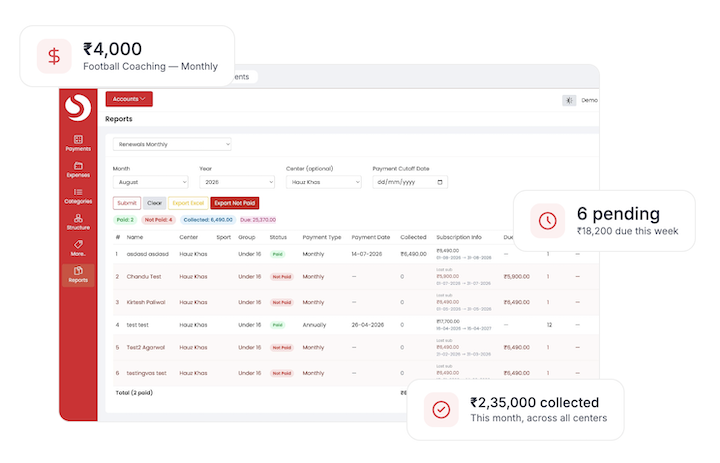The height and width of the screenshot is (463, 720).
Task: Select the Kirtesh Paliwal row name
Action: pos(146,302)
